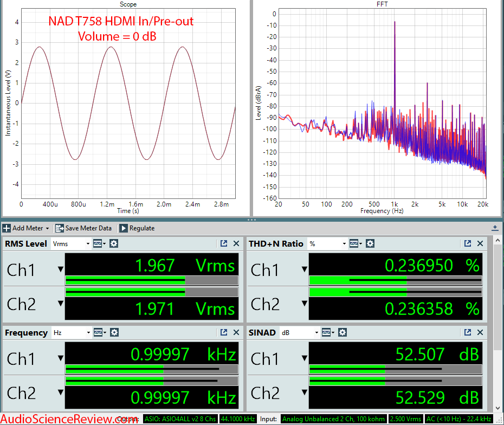
Task: Close the RMS Level meter panel
Action: pyautogui.click(x=236, y=244)
